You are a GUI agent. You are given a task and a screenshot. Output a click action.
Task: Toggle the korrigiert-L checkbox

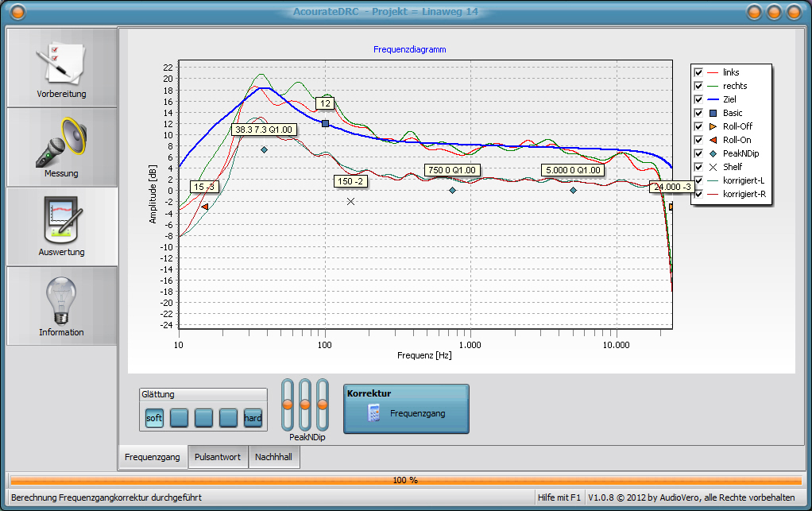point(698,180)
